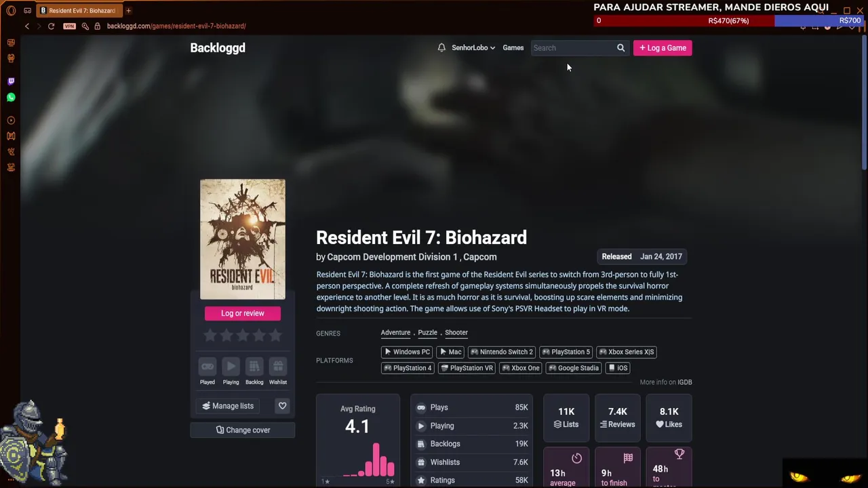Open the Wishlists 7.6K stat row
868x488 pixels.
click(x=472, y=462)
